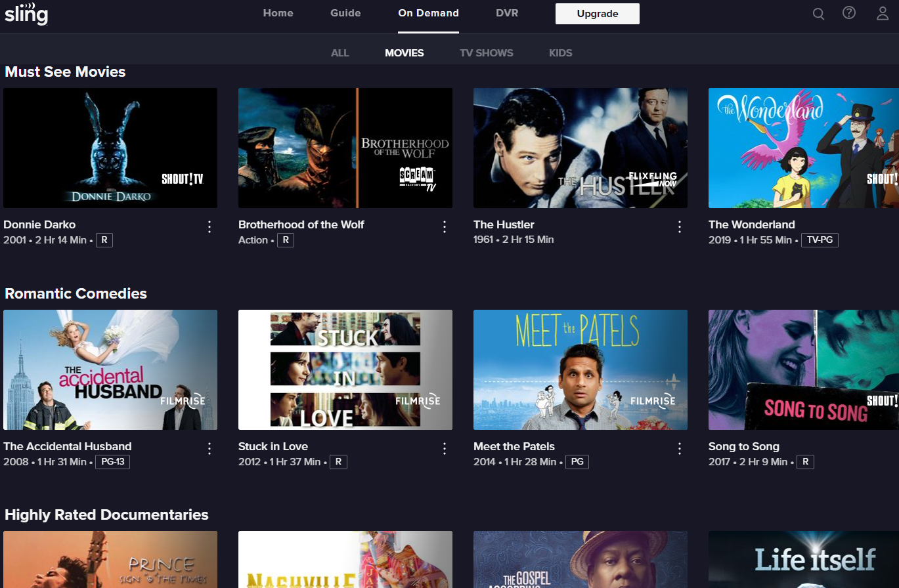This screenshot has width=899, height=588.
Task: Click the TV-PG badge for The Wonderland
Action: pyautogui.click(x=820, y=240)
